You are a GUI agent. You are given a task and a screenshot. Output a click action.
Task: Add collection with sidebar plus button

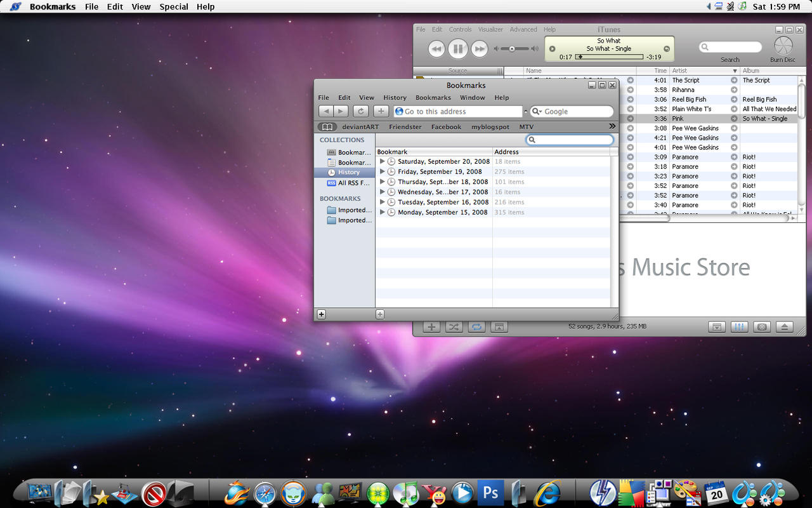pyautogui.click(x=322, y=314)
